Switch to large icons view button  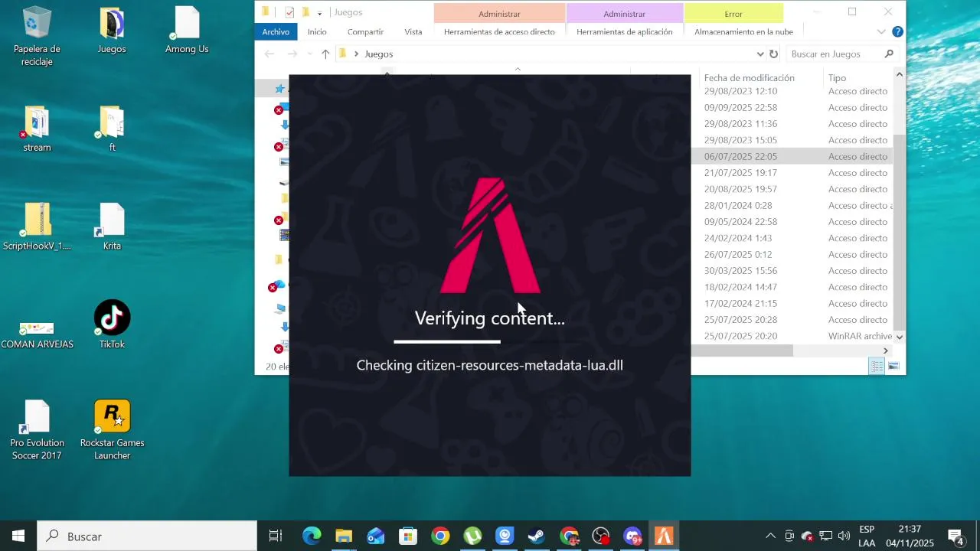(893, 367)
